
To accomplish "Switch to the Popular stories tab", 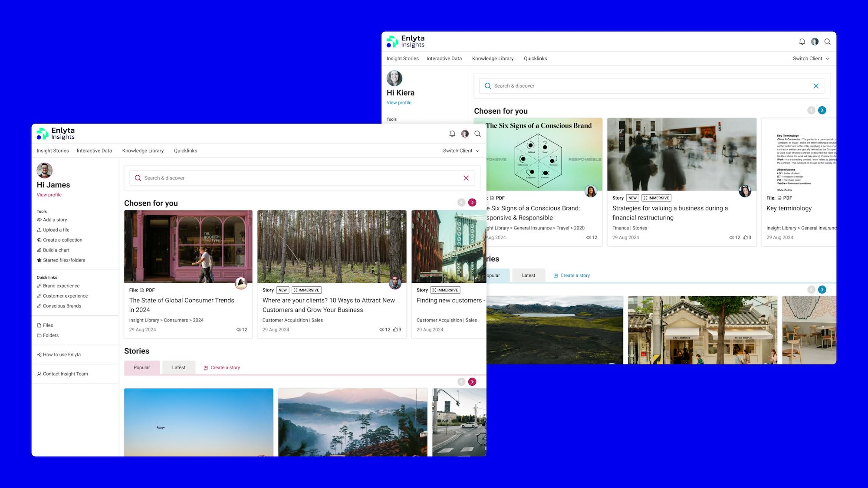I will [x=142, y=368].
